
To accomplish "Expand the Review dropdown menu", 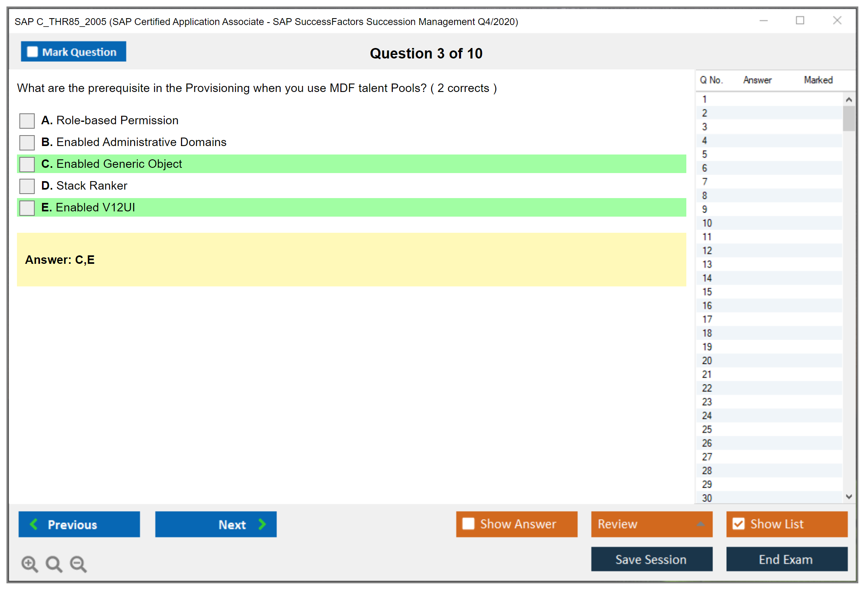I will 700,524.
